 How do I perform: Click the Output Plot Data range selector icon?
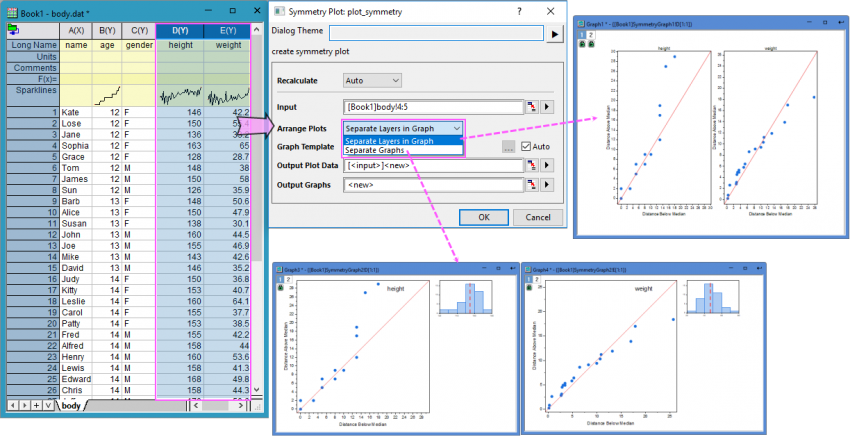coord(532,165)
